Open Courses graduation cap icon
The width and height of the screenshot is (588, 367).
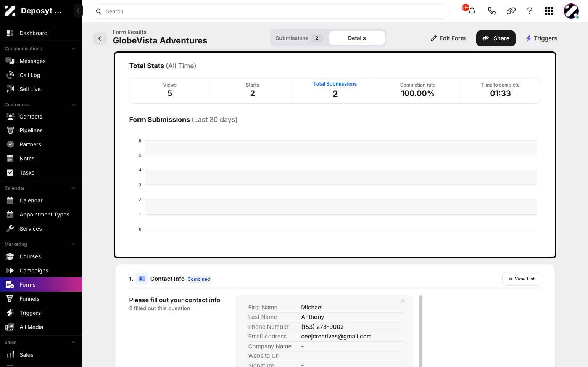(10, 256)
